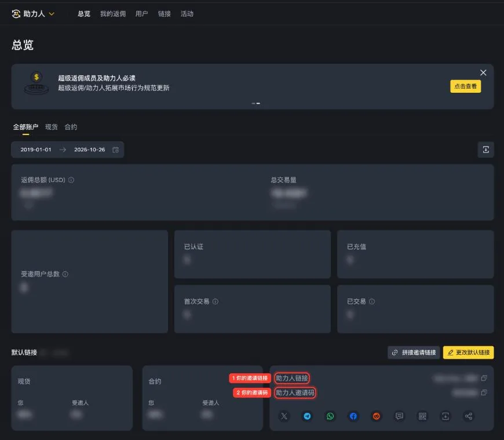Screen dimensions: 504x440
Task: Close the announcement banner
Action: tap(483, 72)
